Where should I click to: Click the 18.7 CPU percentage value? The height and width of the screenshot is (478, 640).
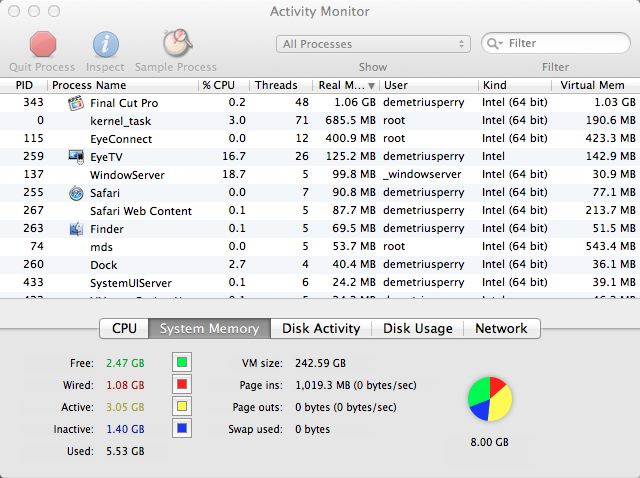pos(234,174)
